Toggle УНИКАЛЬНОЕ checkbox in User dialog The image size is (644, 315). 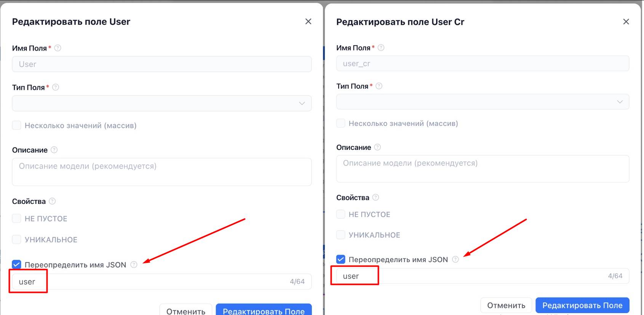point(16,239)
